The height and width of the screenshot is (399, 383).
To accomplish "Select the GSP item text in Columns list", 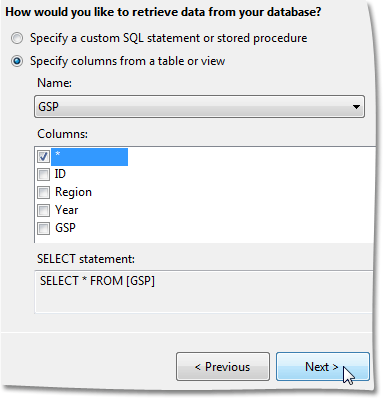I will click(x=65, y=228).
